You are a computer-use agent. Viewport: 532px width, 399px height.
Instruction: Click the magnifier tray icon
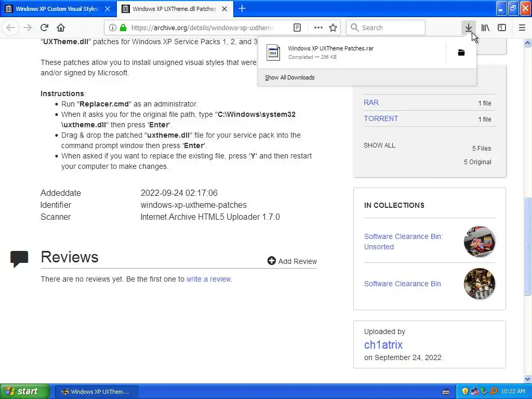tap(494, 391)
